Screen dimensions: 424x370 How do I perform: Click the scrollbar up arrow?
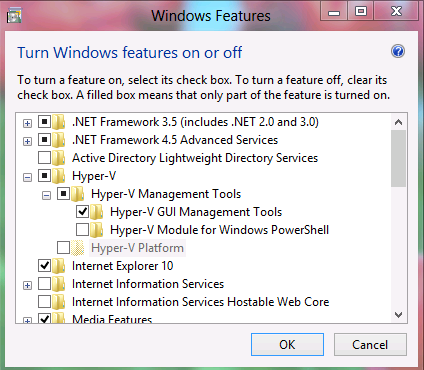398,122
